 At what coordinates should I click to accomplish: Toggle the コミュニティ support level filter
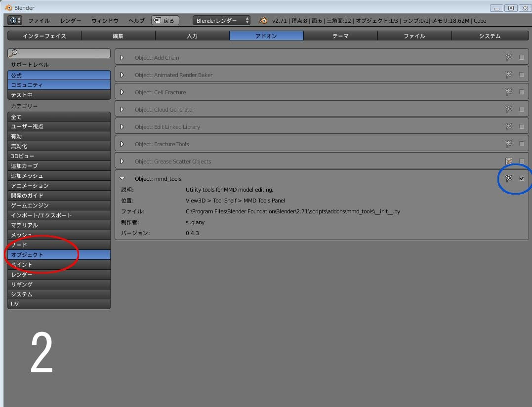tap(59, 85)
